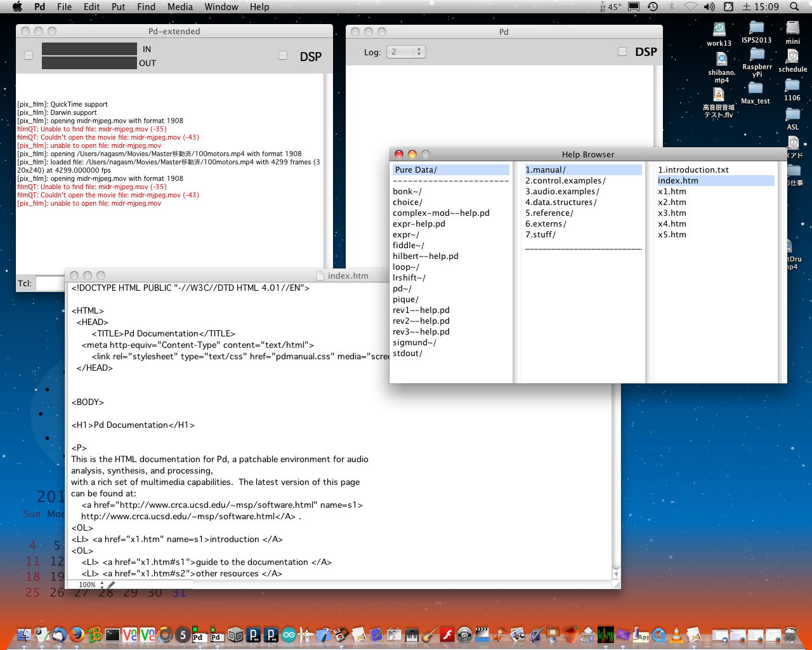812x650 pixels.
Task: Click the Tcl input field
Action: point(49,283)
